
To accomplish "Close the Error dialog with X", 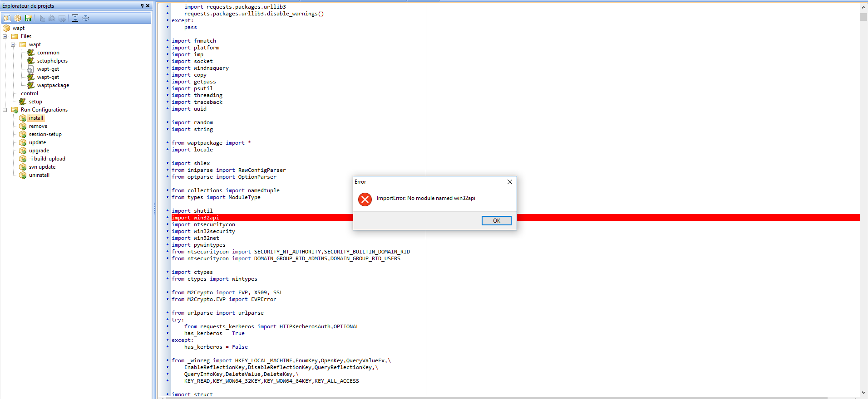I will pos(510,182).
